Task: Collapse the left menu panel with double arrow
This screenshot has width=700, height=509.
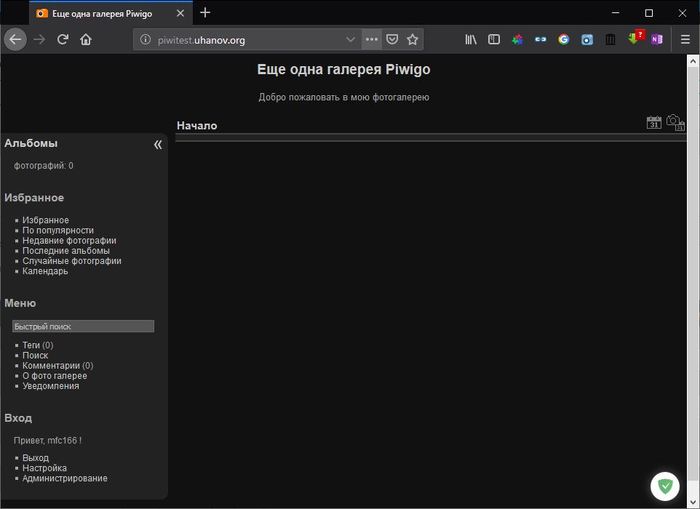Action: (157, 144)
